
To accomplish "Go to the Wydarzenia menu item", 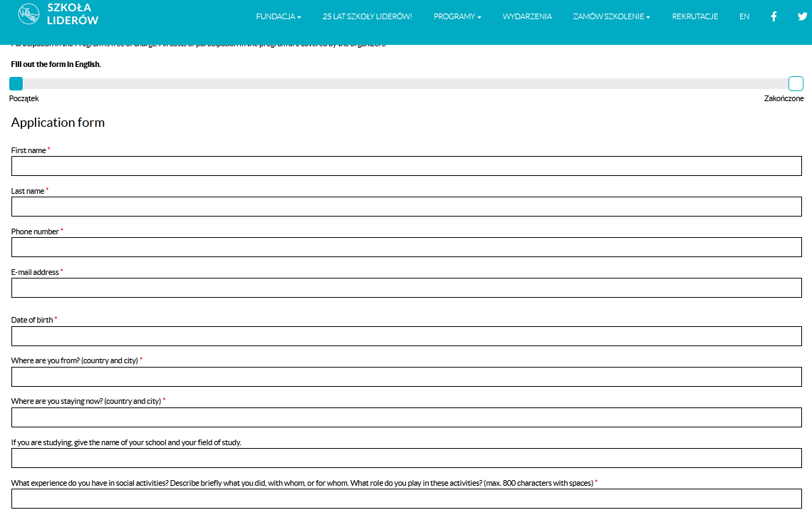I will (527, 16).
